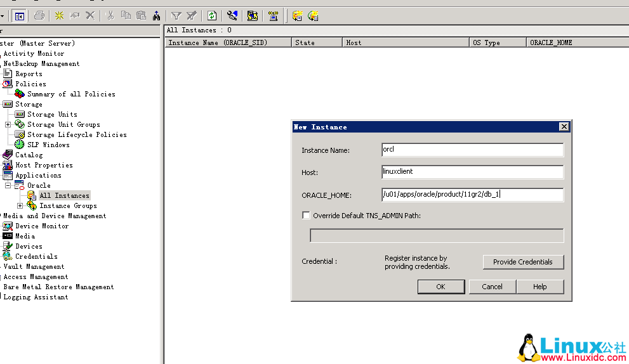Open the toolbar dropdown arrow at far left
629x364 pixels.
point(3,16)
